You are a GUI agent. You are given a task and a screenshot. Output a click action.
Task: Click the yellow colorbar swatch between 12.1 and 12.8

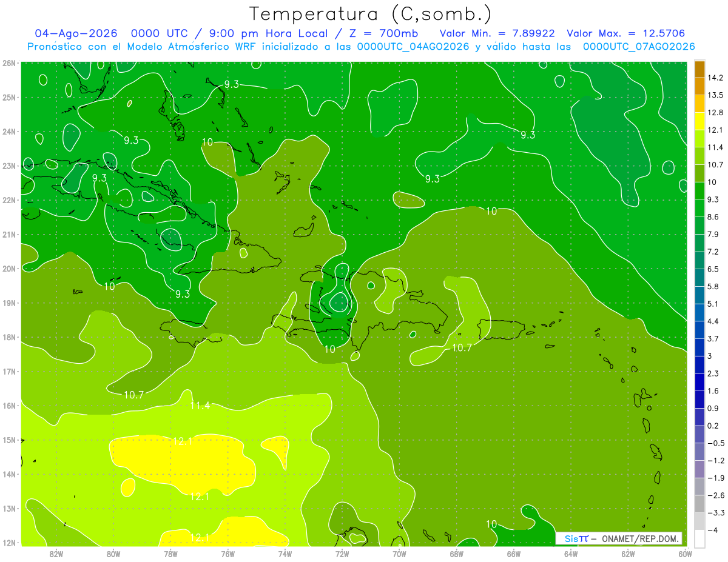click(699, 121)
